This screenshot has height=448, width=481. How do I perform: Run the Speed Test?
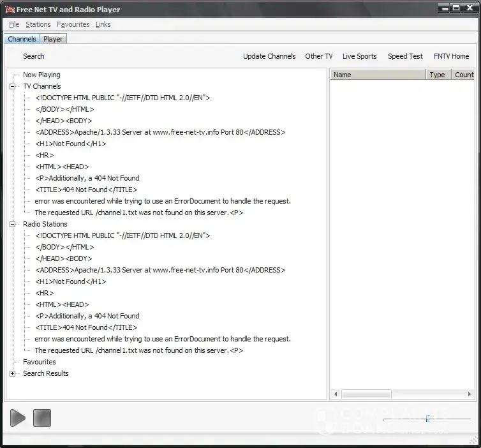tap(405, 56)
